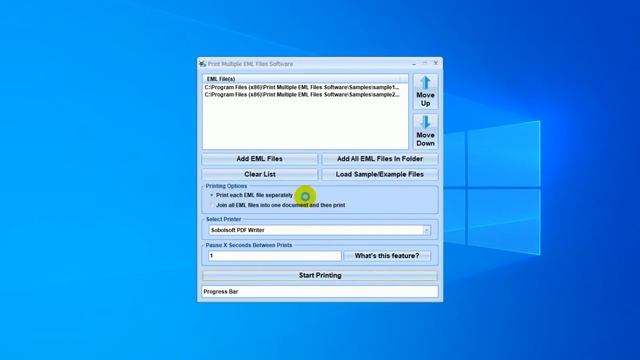The image size is (640, 360).
Task: Click the Start Printing button
Action: tap(320, 276)
